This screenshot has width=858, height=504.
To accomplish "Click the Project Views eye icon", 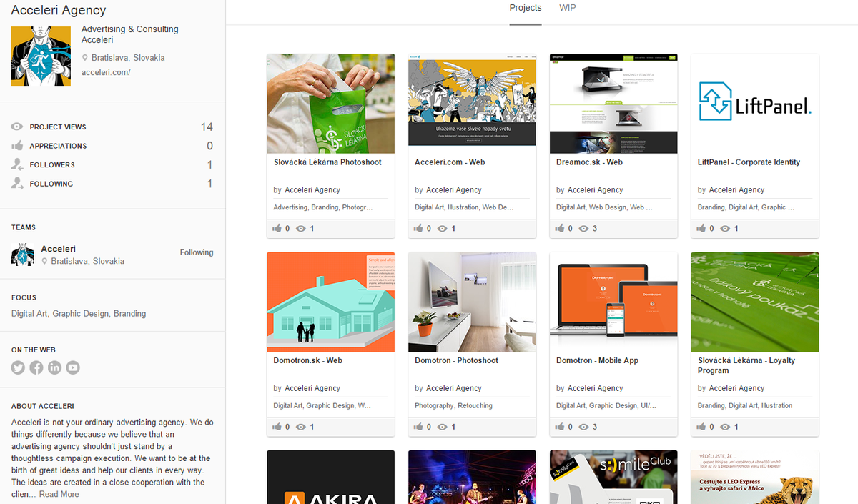I will 17,127.
